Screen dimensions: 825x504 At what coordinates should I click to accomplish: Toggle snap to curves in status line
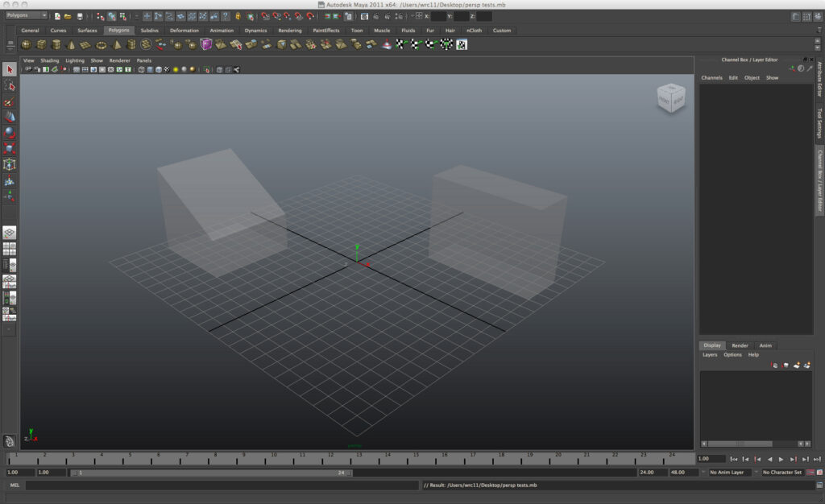[x=275, y=16]
